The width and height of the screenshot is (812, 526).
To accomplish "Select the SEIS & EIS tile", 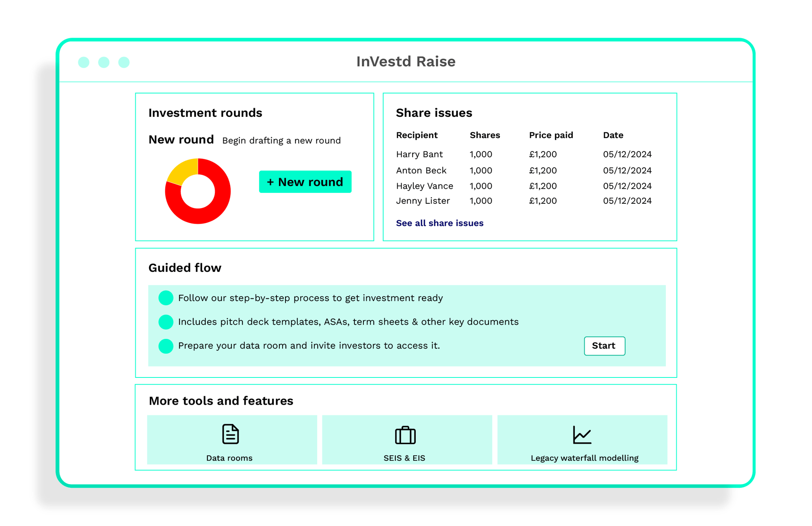I will pyautogui.click(x=406, y=440).
